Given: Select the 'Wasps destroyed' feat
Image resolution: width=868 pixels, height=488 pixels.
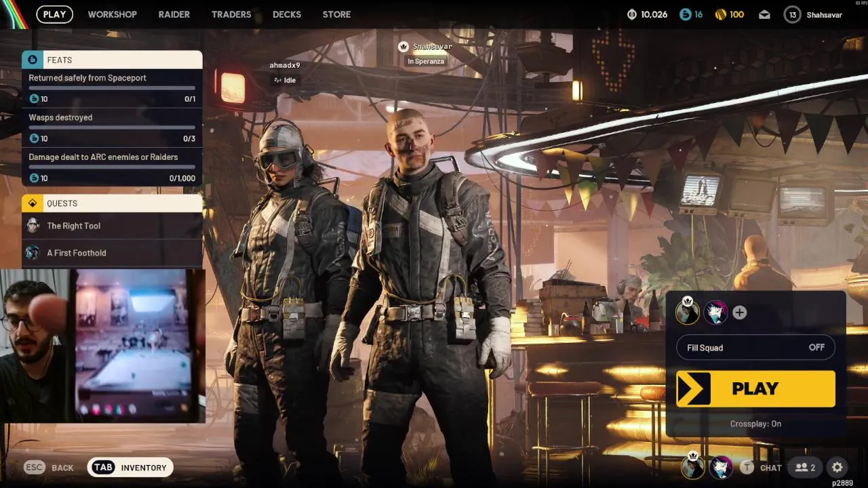Looking at the screenshot, I should [60, 117].
